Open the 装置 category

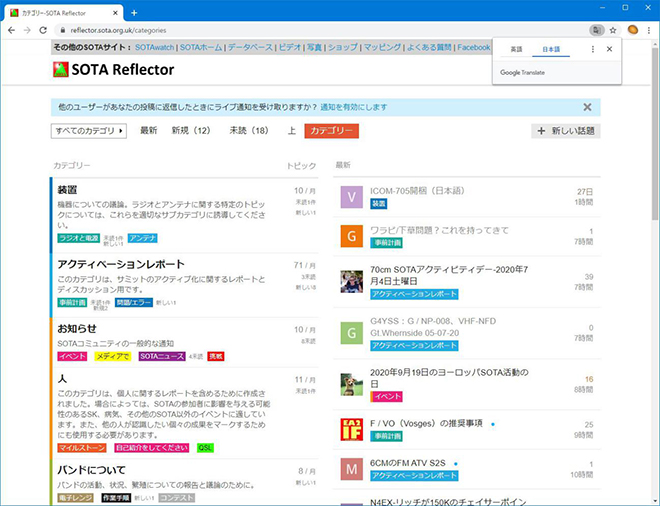[67, 190]
